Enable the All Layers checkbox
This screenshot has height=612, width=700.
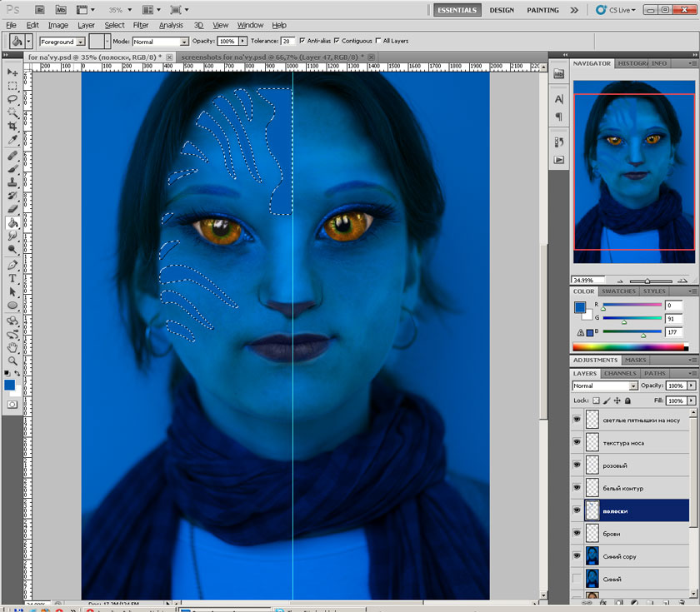tap(377, 41)
